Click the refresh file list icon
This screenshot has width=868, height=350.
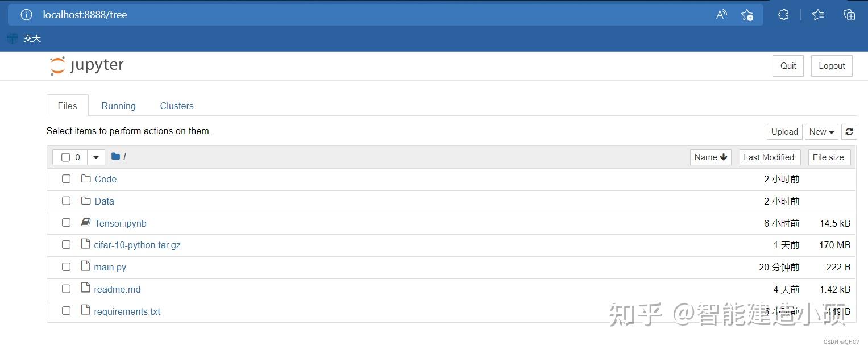[849, 132]
